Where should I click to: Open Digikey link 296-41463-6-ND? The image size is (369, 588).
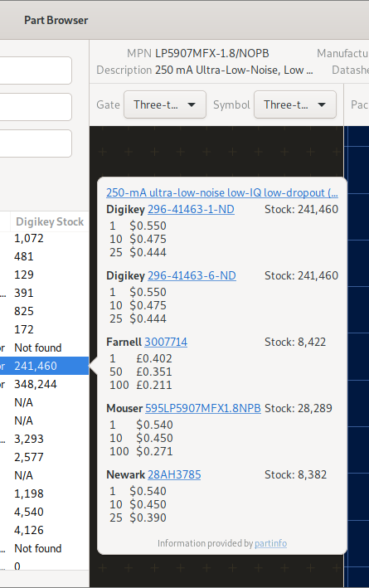click(x=192, y=275)
